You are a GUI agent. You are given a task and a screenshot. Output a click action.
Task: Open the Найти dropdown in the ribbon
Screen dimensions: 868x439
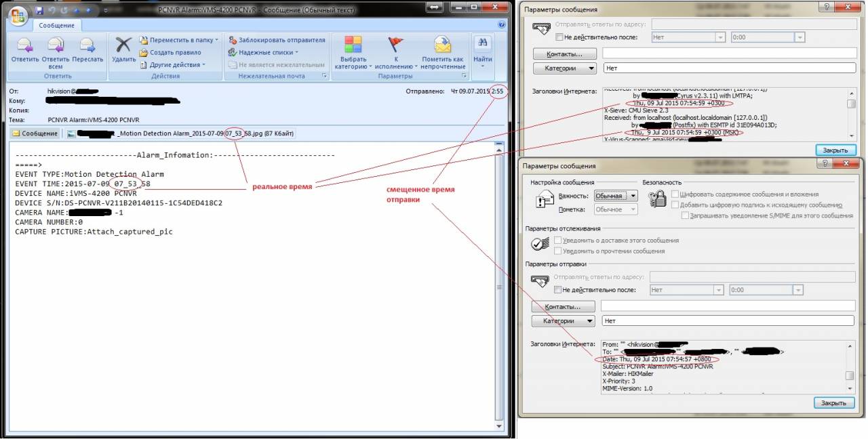click(x=483, y=52)
